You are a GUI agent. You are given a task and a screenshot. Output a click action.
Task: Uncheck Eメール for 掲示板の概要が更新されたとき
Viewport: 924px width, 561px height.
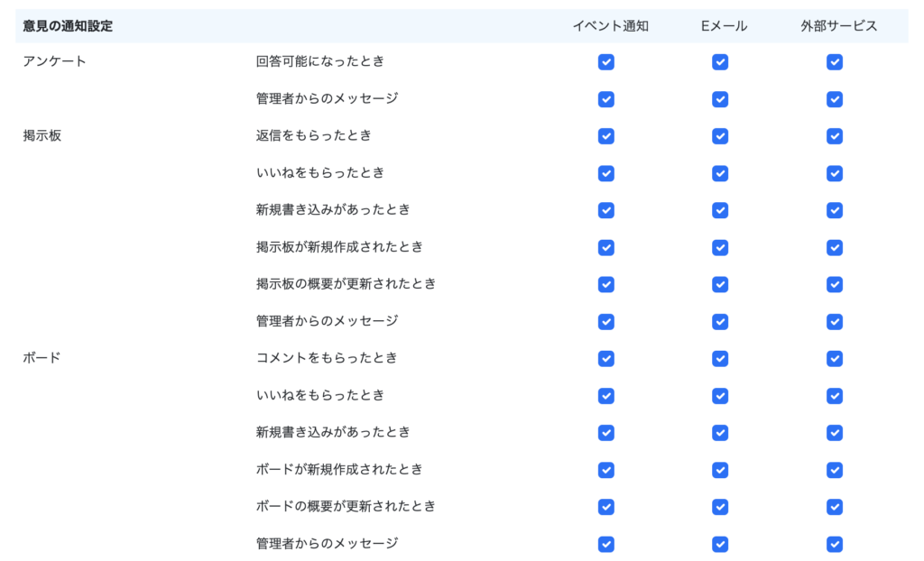[x=720, y=284]
